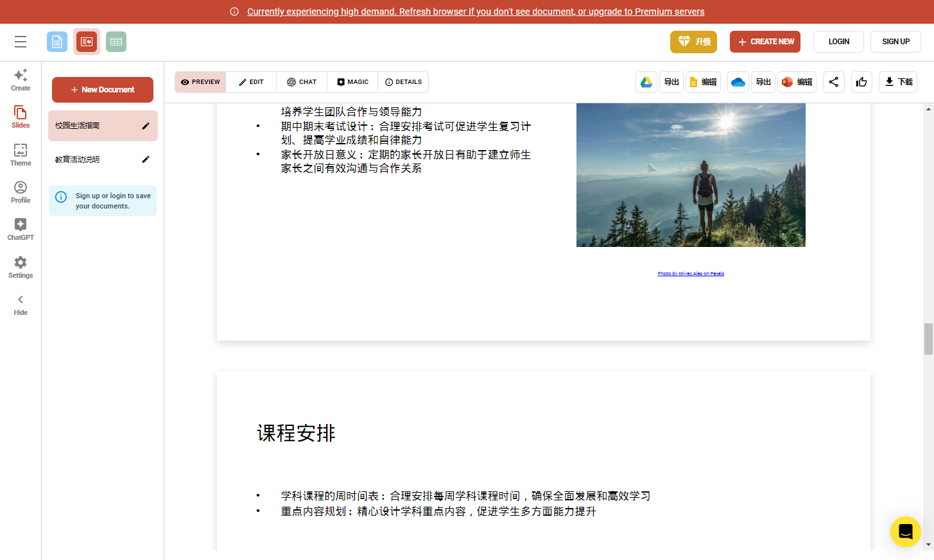Viewport: 934px width, 560px height.
Task: Select the green spreadsheet type icon
Action: click(116, 42)
